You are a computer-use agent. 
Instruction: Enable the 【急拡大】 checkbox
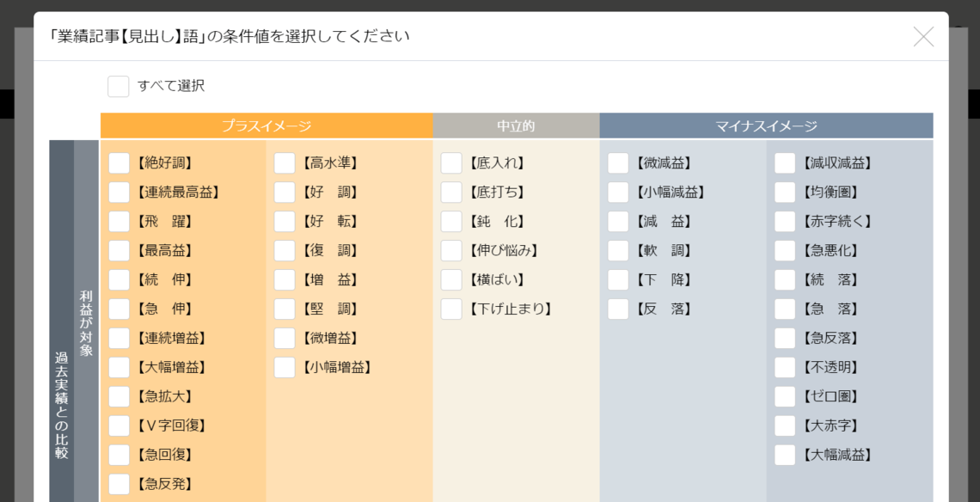point(119,396)
